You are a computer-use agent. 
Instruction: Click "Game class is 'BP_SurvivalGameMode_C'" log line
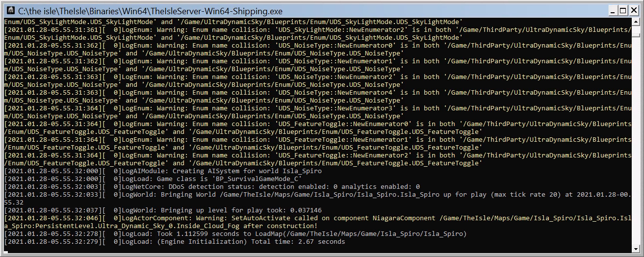click(x=153, y=179)
